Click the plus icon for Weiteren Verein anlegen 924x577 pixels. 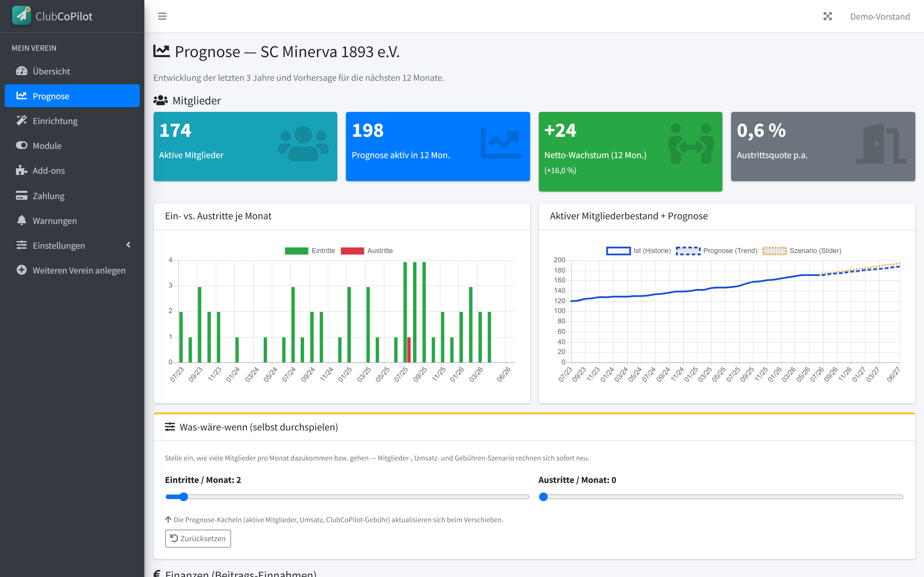(x=22, y=270)
